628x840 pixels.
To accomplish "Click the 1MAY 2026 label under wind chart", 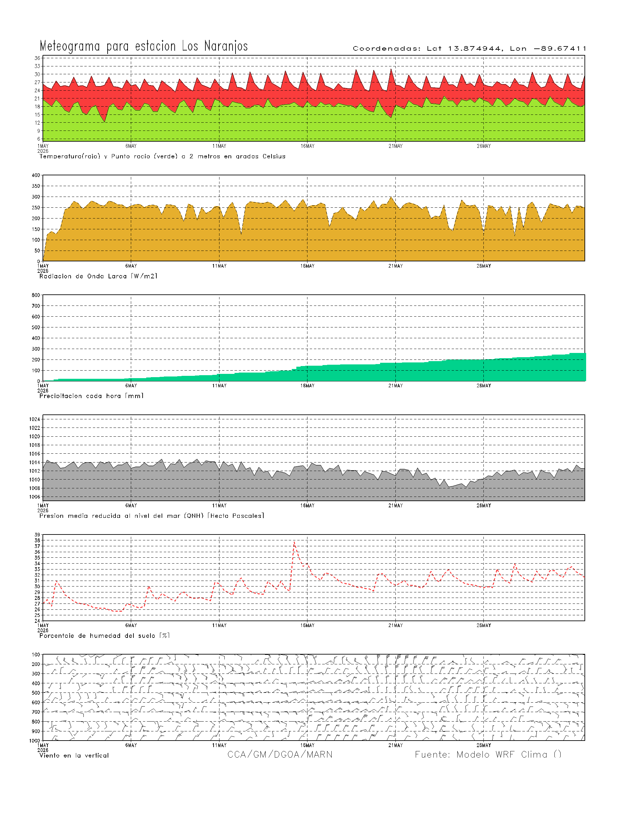I will [43, 748].
